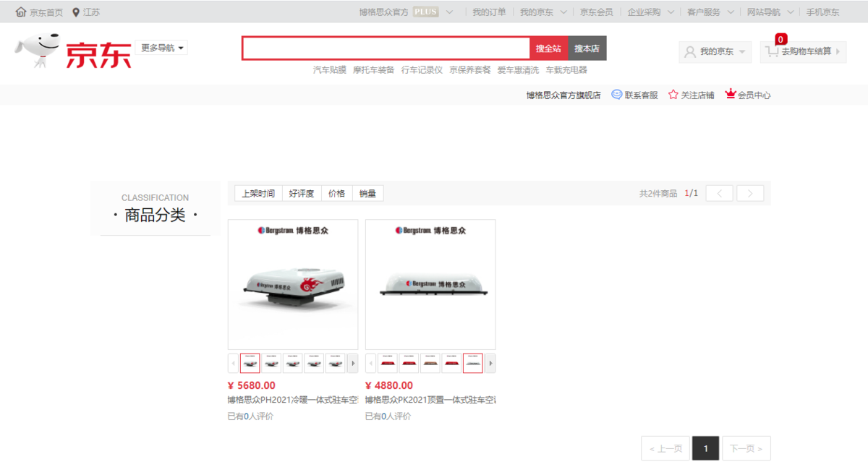Image resolution: width=868 pixels, height=475 pixels.
Task: Open the 博格思众PH2021冷暖一体式 product title
Action: click(293, 400)
